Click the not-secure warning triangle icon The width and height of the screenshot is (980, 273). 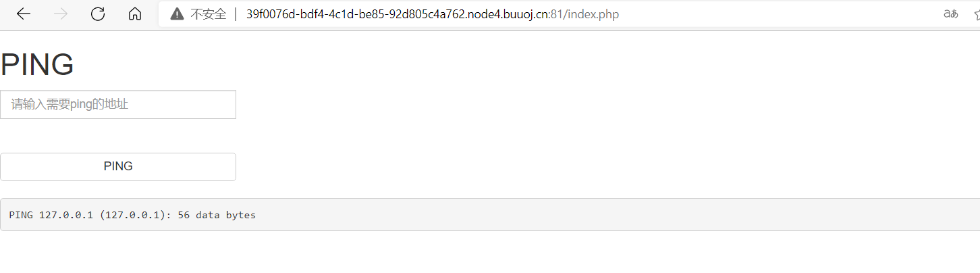[177, 14]
